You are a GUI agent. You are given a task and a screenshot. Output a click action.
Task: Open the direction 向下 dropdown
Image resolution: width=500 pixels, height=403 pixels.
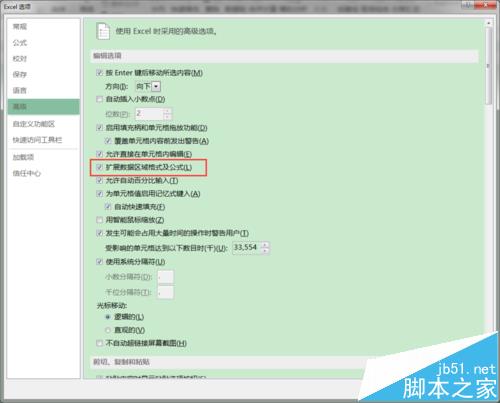[156, 87]
